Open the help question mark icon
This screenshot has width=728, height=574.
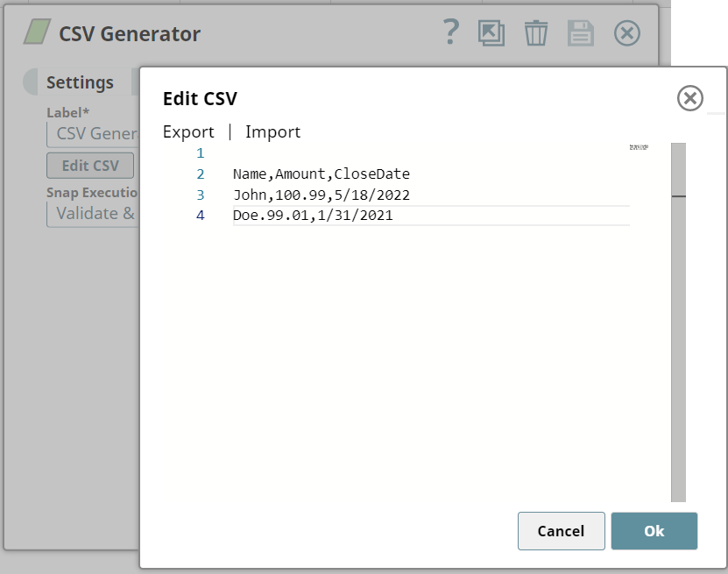(x=451, y=32)
